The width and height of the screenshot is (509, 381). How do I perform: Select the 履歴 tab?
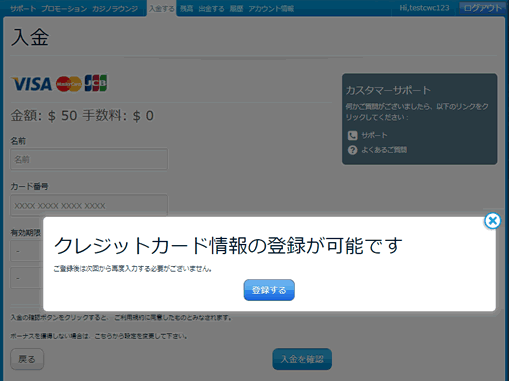[236, 9]
